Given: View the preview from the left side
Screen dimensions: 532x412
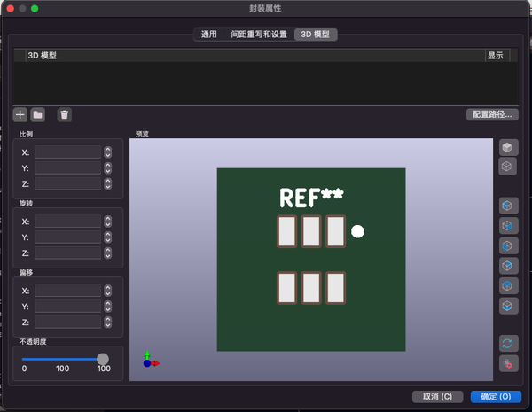Looking at the screenshot, I should (508, 206).
